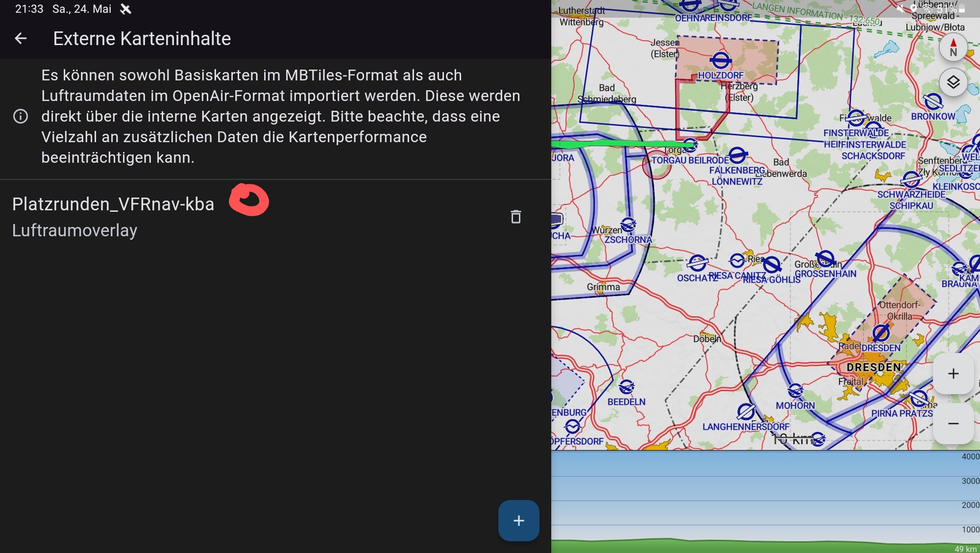Tap the north compass icon on the map

(x=953, y=48)
